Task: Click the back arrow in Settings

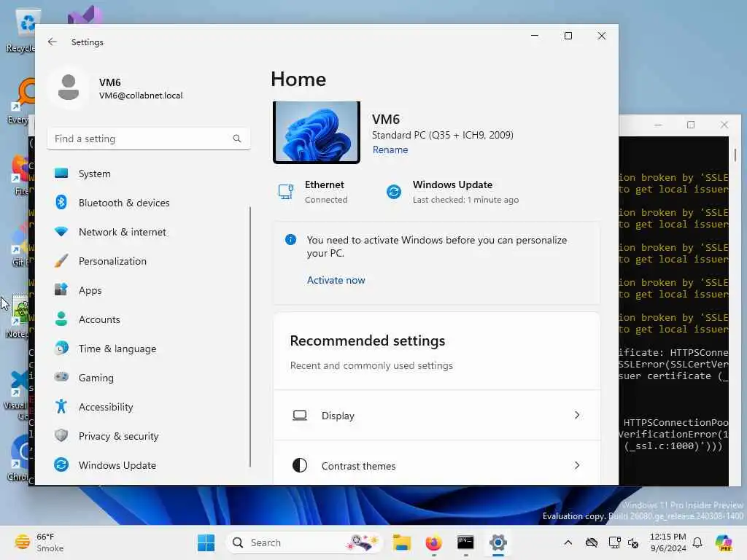Action: (53, 42)
